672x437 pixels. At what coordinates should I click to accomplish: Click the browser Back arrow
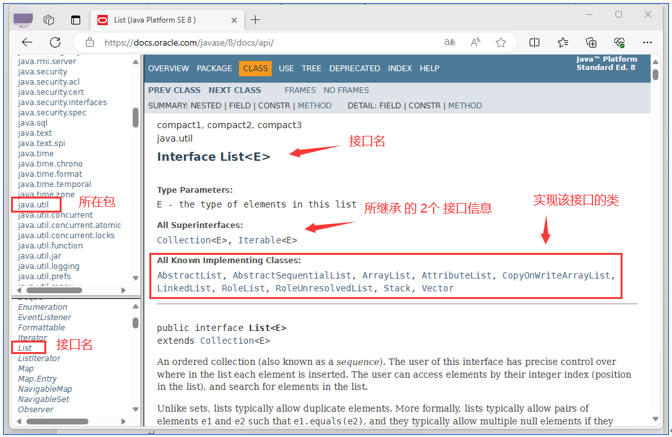tap(27, 42)
